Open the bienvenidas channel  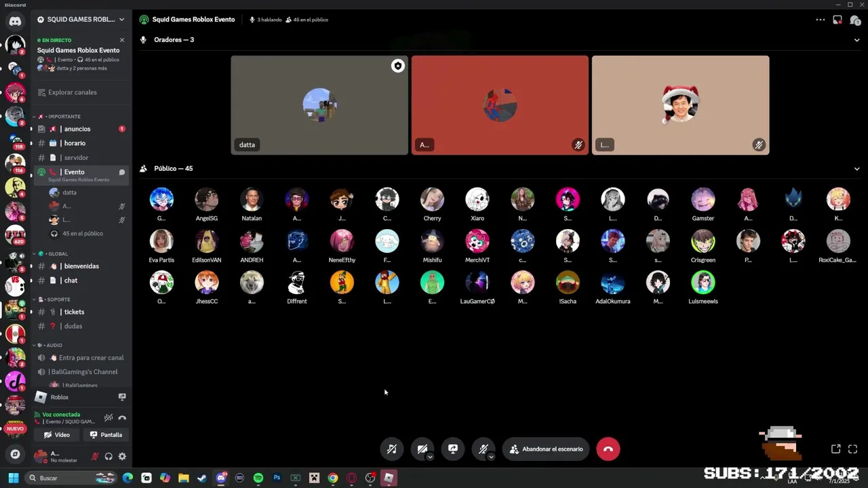pyautogui.click(x=81, y=266)
